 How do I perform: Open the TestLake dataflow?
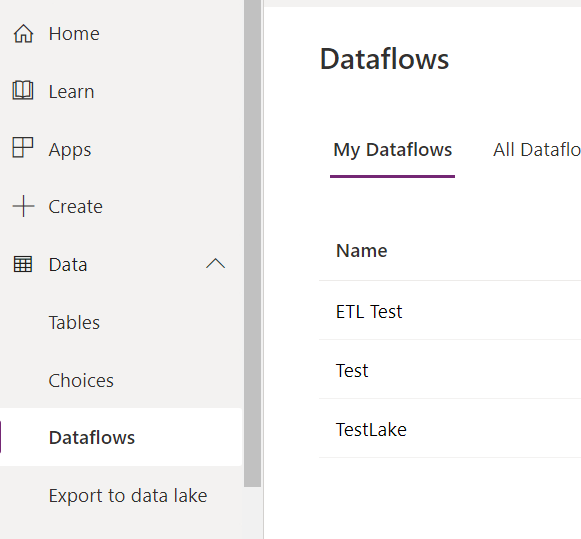pyautogui.click(x=371, y=430)
